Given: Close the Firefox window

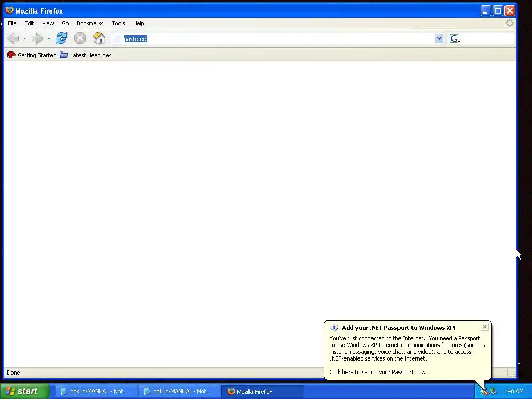Looking at the screenshot, I should (x=510, y=11).
